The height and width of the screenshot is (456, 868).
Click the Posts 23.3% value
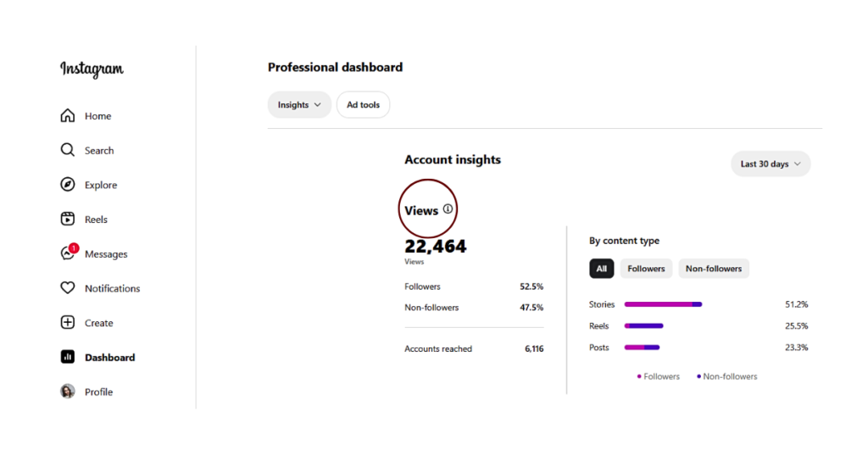[797, 348]
